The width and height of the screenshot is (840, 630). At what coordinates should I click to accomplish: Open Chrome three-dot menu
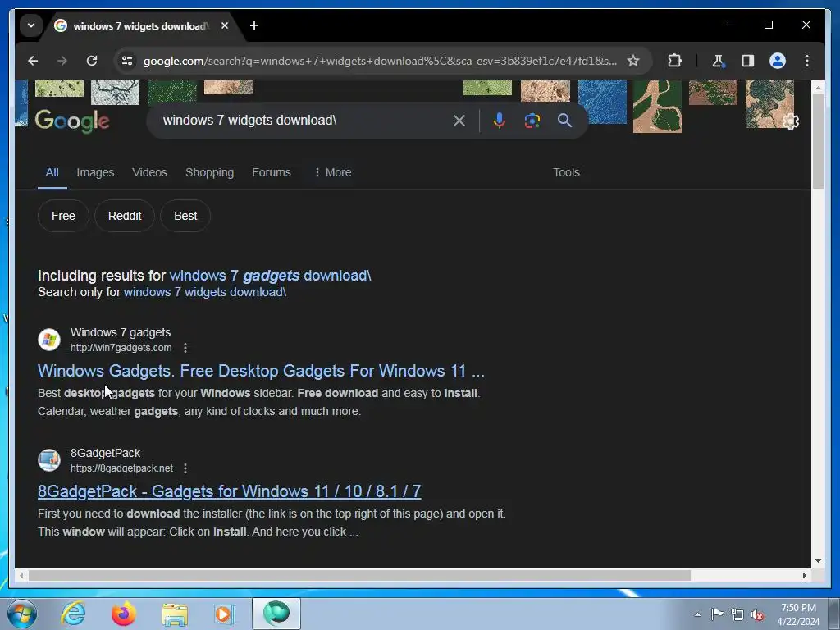[x=807, y=61]
